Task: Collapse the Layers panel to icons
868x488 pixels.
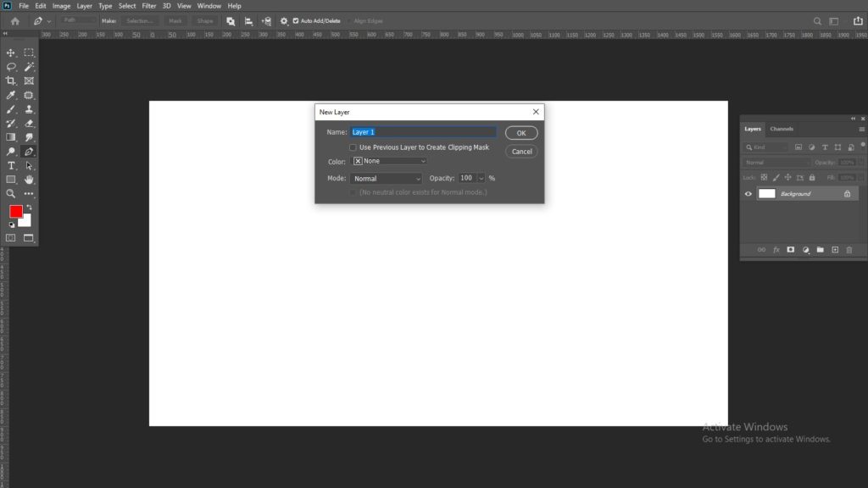Action: point(853,119)
